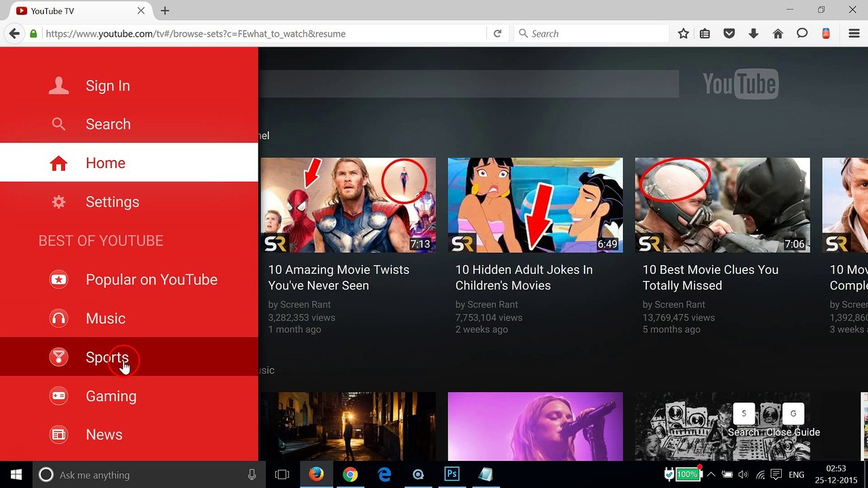Open the Firefox hamburger menu
The height and width of the screenshot is (488, 868).
854,33
